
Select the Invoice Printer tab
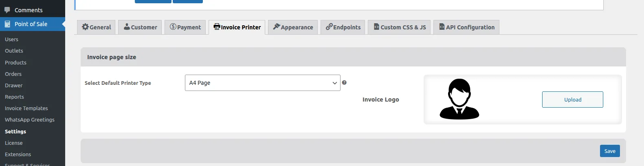pos(237,27)
